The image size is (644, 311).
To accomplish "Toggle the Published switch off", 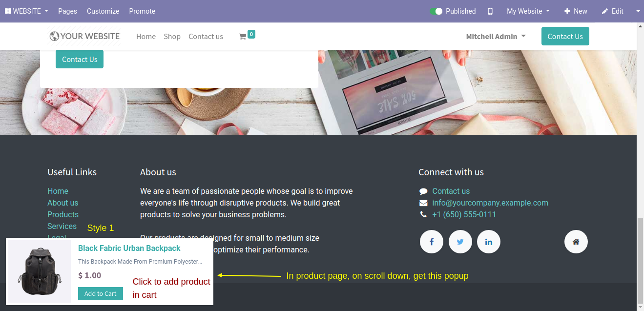I will [x=436, y=11].
